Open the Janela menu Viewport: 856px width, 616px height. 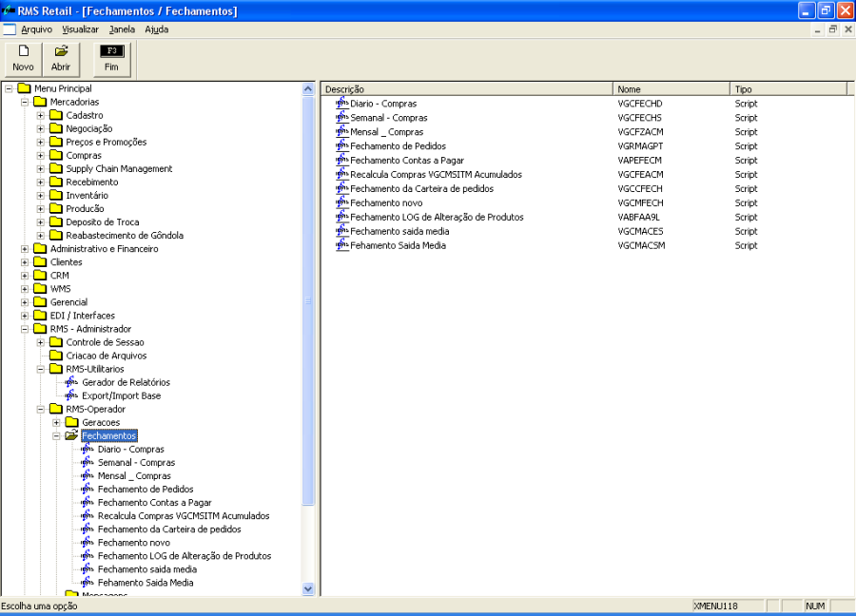[x=122, y=29]
